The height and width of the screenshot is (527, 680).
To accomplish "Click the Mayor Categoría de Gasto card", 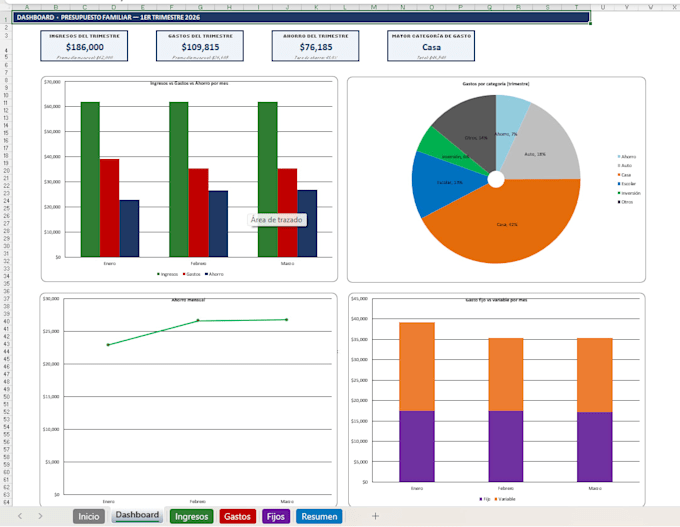I will (431, 46).
